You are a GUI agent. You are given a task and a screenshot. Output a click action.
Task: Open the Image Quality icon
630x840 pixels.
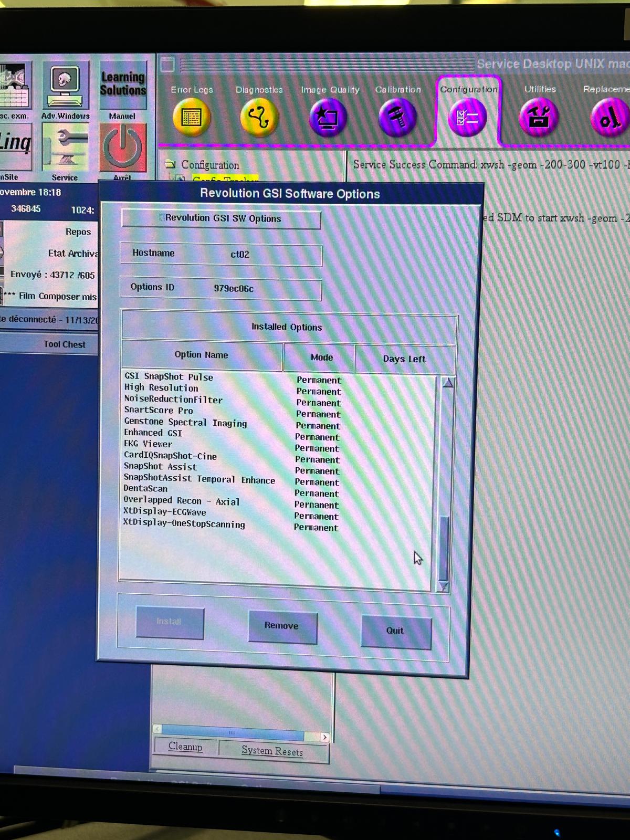tap(328, 117)
